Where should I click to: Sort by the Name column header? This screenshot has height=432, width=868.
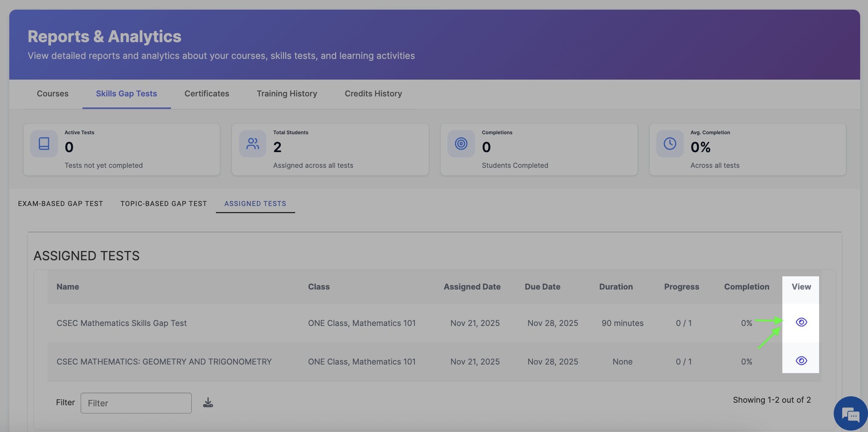pos(68,287)
